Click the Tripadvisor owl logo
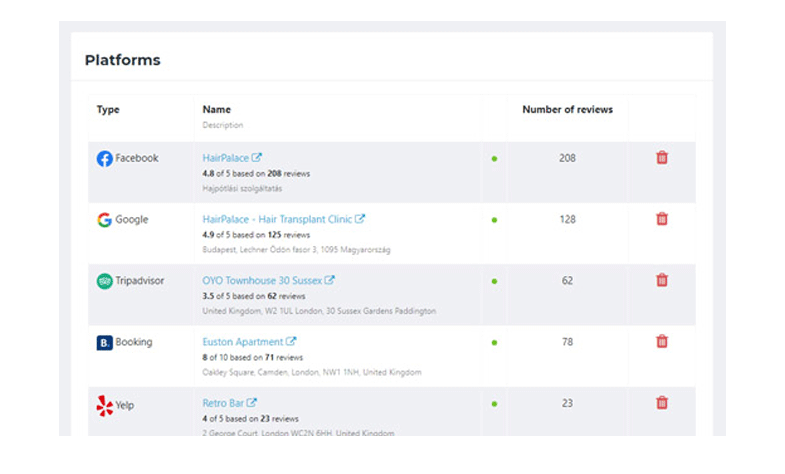785x474 pixels. pyautogui.click(x=104, y=281)
